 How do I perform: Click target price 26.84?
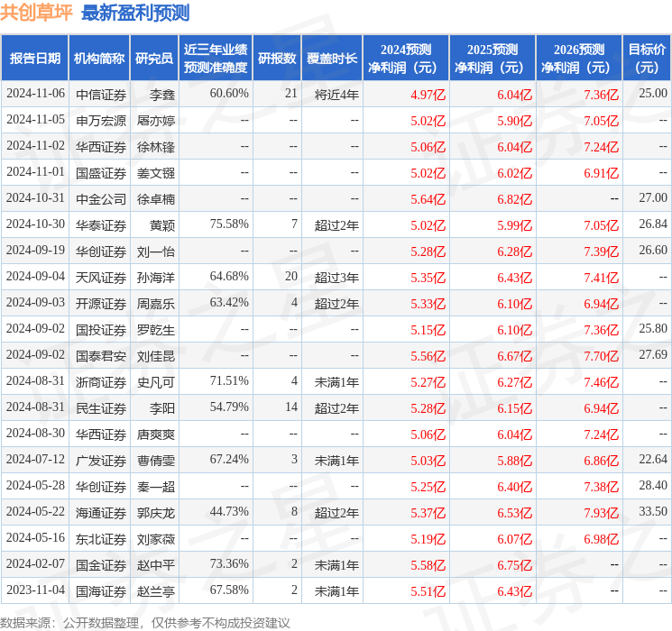pos(653,224)
